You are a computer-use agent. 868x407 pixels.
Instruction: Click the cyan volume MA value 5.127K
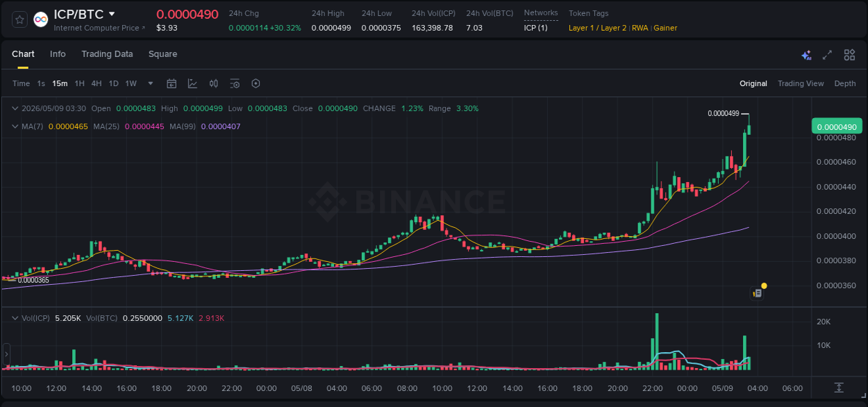point(181,318)
